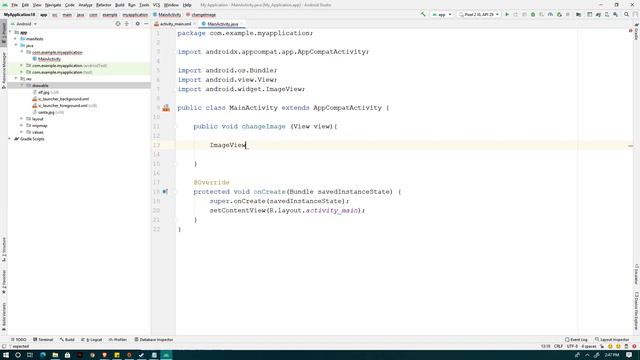The height and width of the screenshot is (360, 640).
Task: Collapse the drawable folder node
Action: tap(22, 85)
